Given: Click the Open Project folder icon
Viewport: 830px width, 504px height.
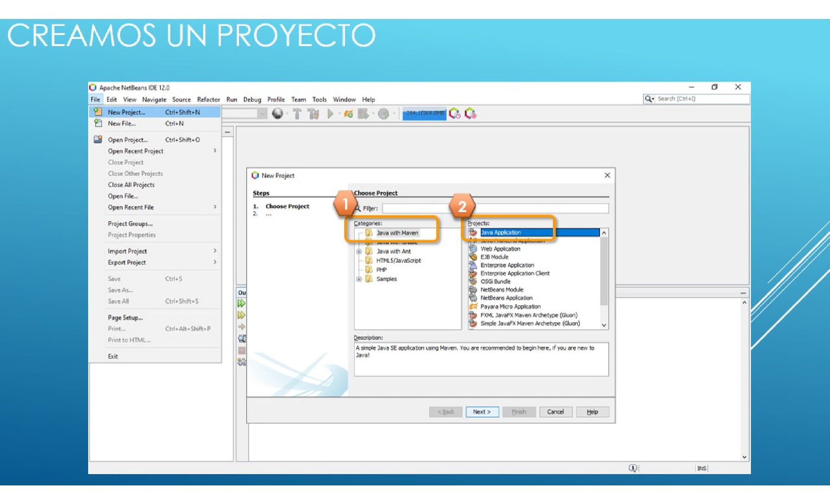Looking at the screenshot, I should click(98, 139).
